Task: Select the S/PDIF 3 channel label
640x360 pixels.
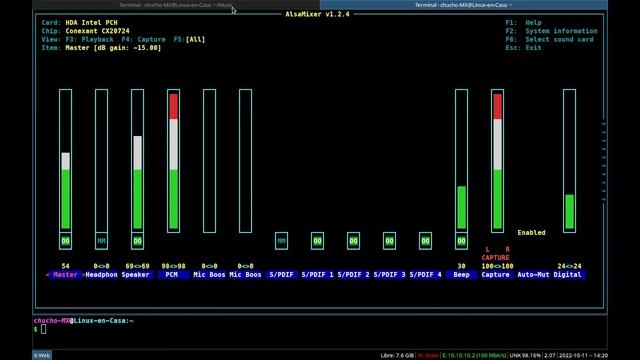Action: (389, 275)
